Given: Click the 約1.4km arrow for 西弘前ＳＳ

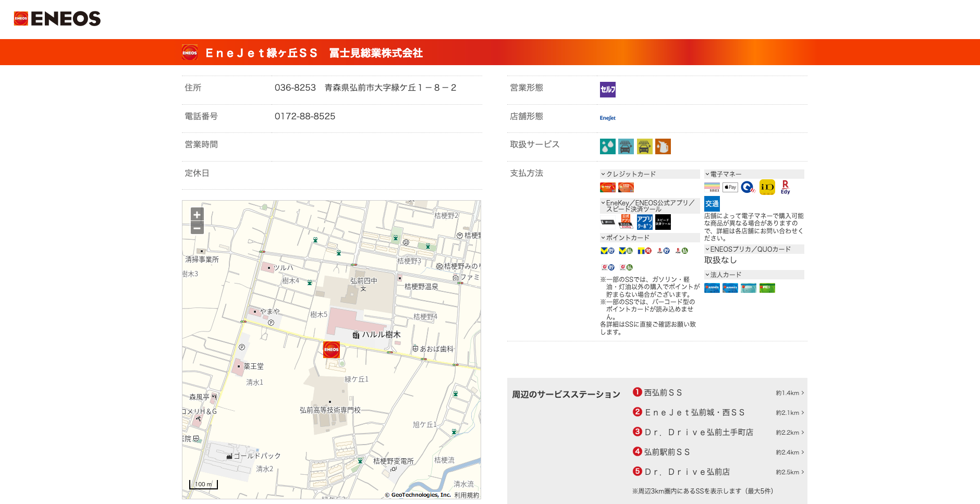Looking at the screenshot, I should (x=790, y=393).
